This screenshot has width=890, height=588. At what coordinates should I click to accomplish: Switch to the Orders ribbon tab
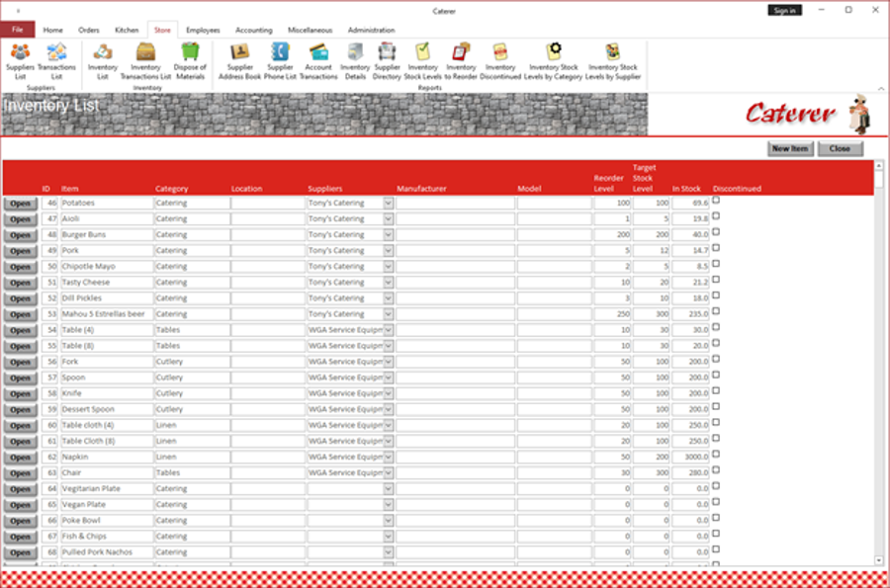pos(89,30)
